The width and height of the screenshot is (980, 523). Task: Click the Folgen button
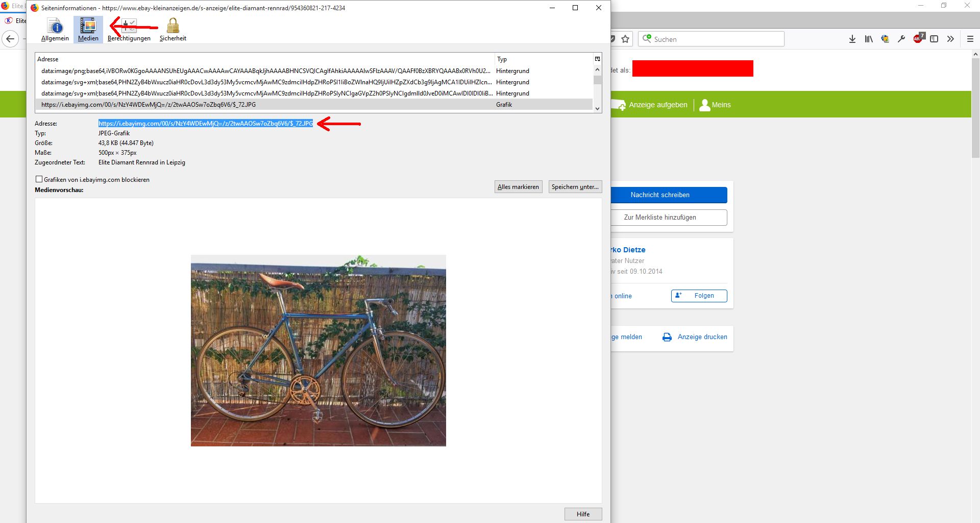(x=699, y=296)
